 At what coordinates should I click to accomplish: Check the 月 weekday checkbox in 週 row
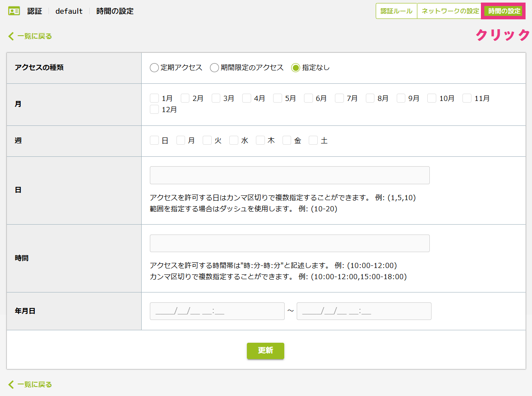(x=181, y=140)
